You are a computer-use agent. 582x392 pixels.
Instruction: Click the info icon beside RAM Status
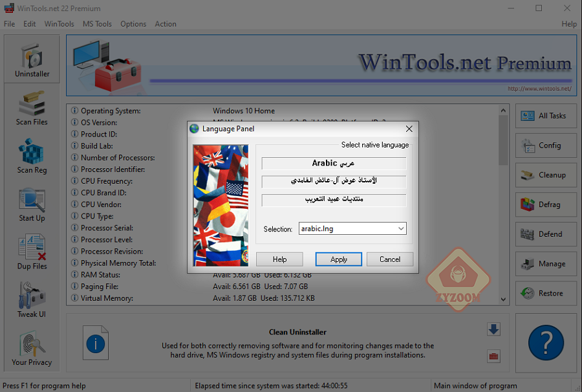(x=74, y=275)
